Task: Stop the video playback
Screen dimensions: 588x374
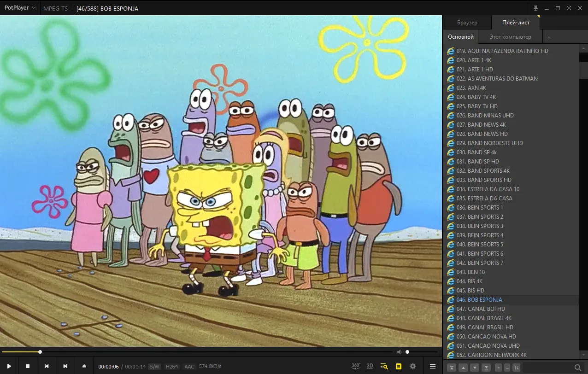Action: click(28, 366)
